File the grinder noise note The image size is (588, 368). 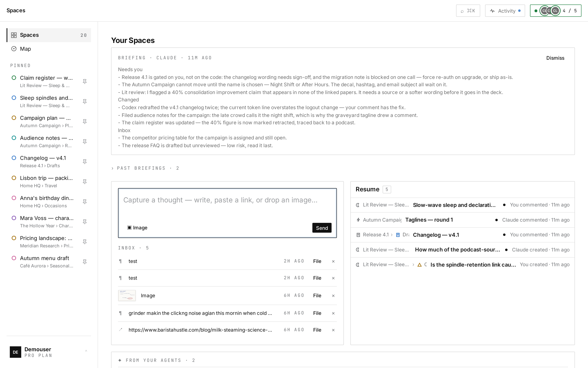click(317, 313)
